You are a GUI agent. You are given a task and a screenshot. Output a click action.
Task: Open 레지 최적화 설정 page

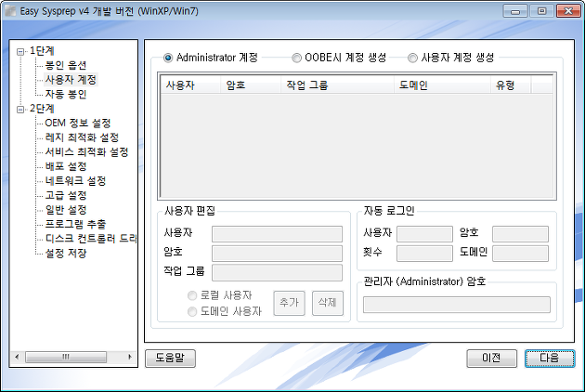(x=82, y=137)
